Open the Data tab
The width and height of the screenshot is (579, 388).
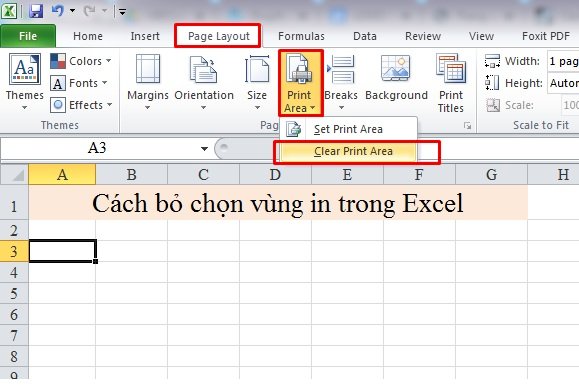pos(365,36)
